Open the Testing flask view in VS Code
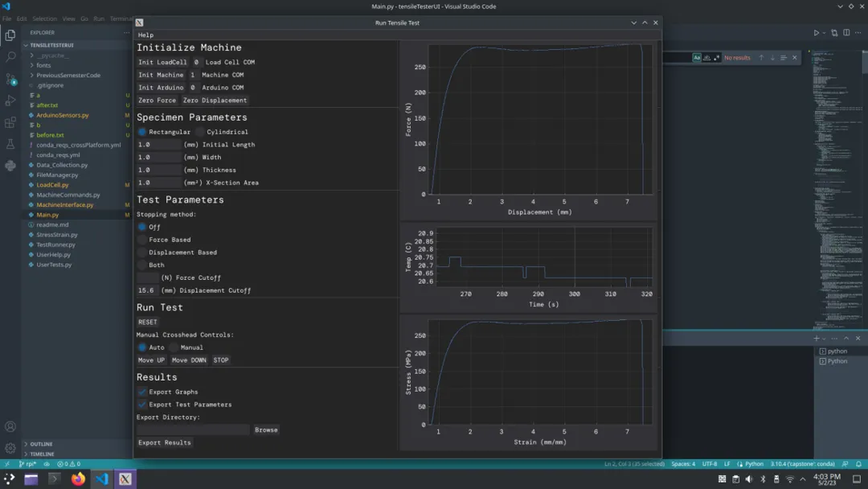The width and height of the screenshot is (868, 489). tap(10, 144)
